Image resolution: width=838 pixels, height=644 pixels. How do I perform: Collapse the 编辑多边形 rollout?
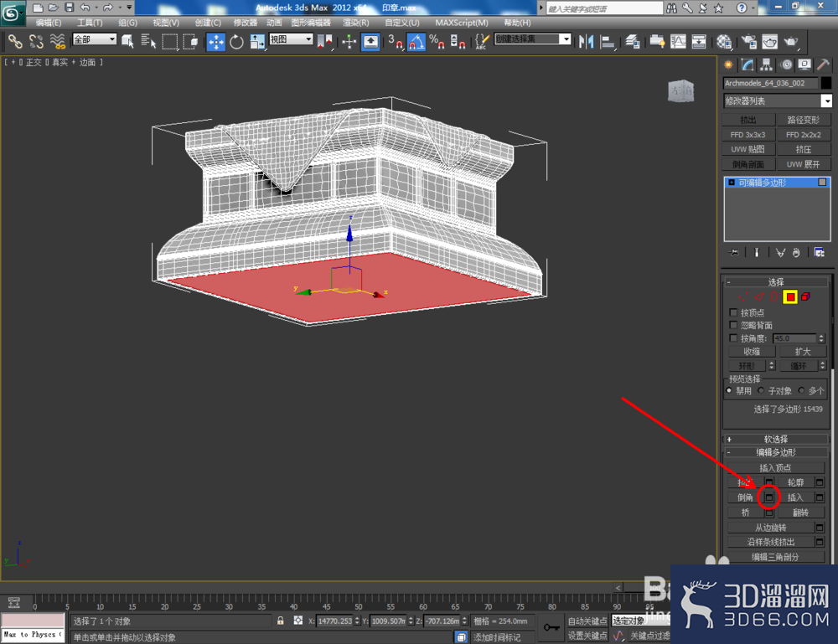[775, 452]
